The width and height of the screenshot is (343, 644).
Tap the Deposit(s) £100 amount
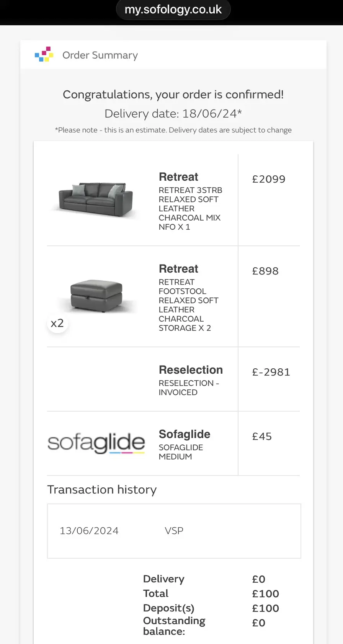pyautogui.click(x=266, y=608)
